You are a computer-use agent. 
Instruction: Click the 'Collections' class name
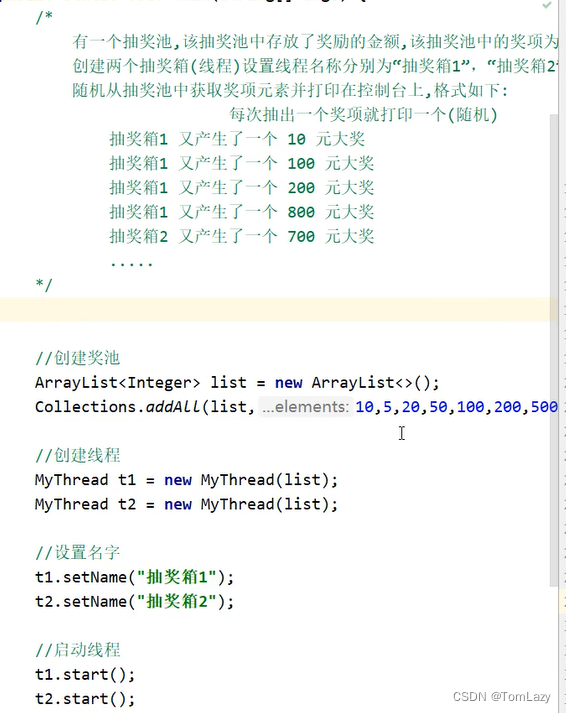click(85, 407)
